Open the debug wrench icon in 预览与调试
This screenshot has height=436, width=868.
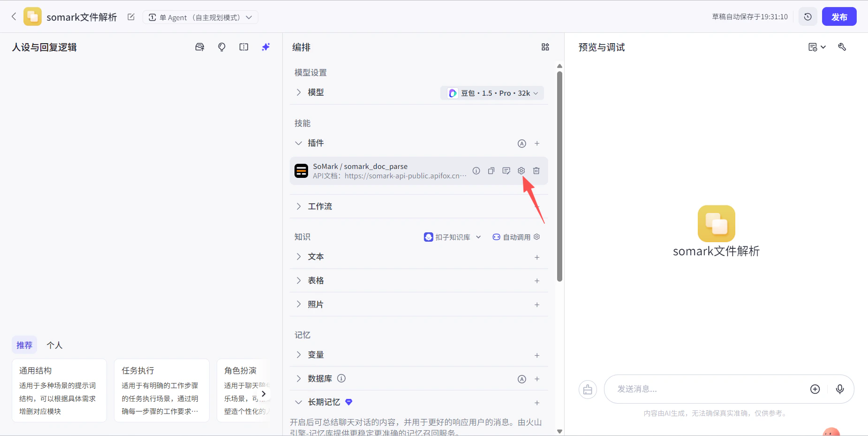(x=843, y=47)
